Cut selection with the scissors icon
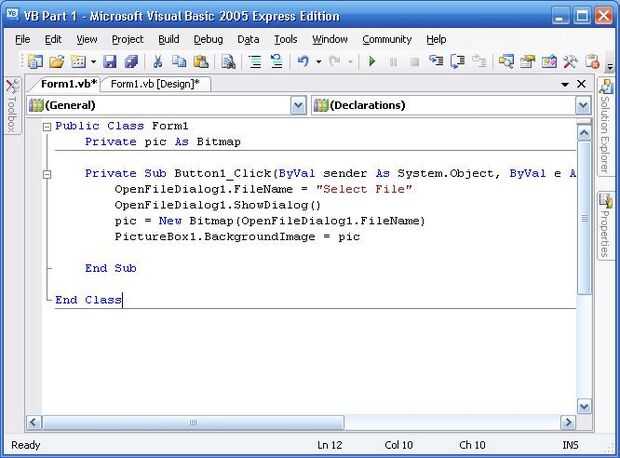The height and width of the screenshot is (458, 620). tap(158, 62)
